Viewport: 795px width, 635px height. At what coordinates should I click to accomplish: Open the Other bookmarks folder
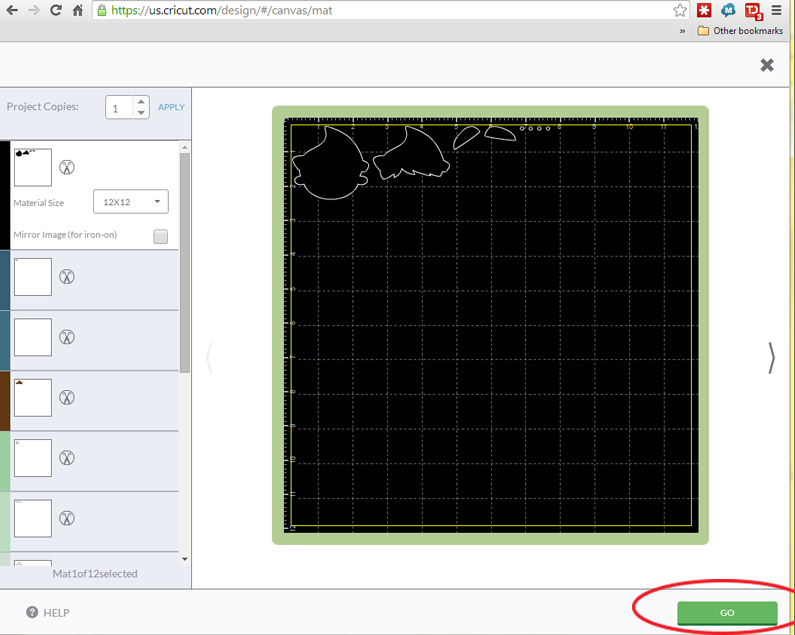coord(739,31)
